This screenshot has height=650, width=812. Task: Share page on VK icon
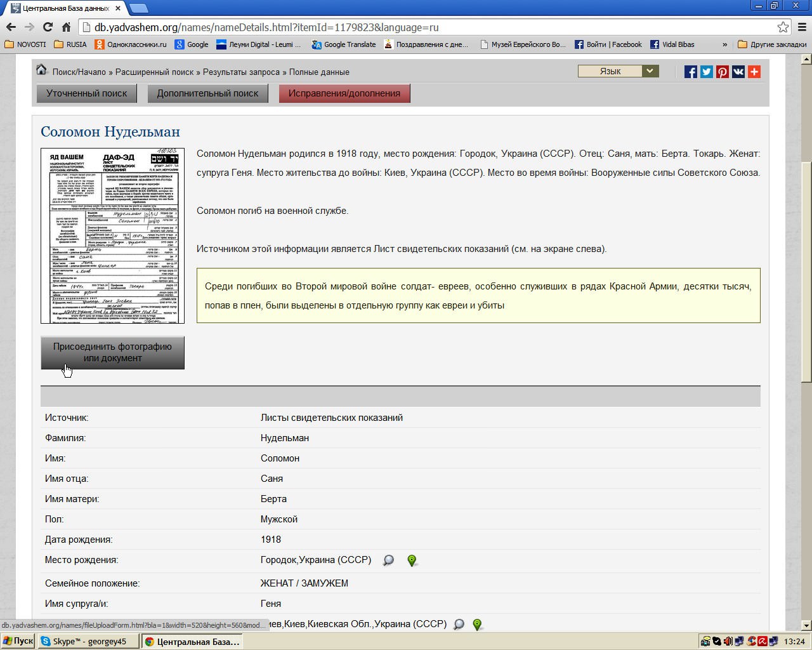(x=738, y=72)
